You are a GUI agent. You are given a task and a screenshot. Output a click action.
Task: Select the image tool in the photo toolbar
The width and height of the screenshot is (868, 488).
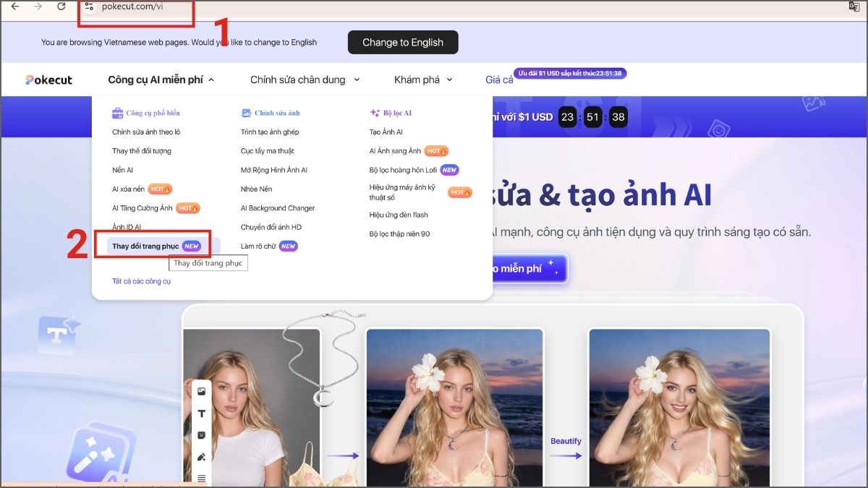click(x=202, y=391)
